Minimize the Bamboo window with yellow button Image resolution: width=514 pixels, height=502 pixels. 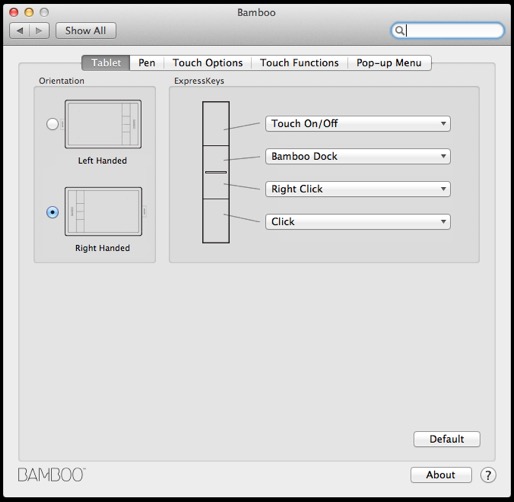pos(29,12)
